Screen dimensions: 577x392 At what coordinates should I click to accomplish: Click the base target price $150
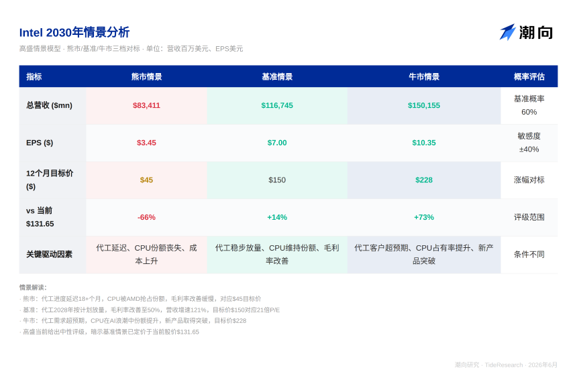point(277,180)
